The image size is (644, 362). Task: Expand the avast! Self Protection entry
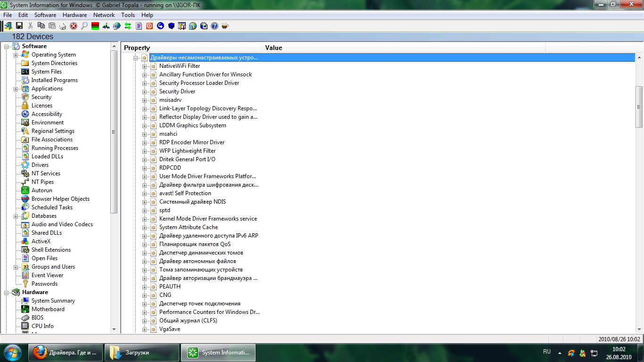pyautogui.click(x=145, y=193)
